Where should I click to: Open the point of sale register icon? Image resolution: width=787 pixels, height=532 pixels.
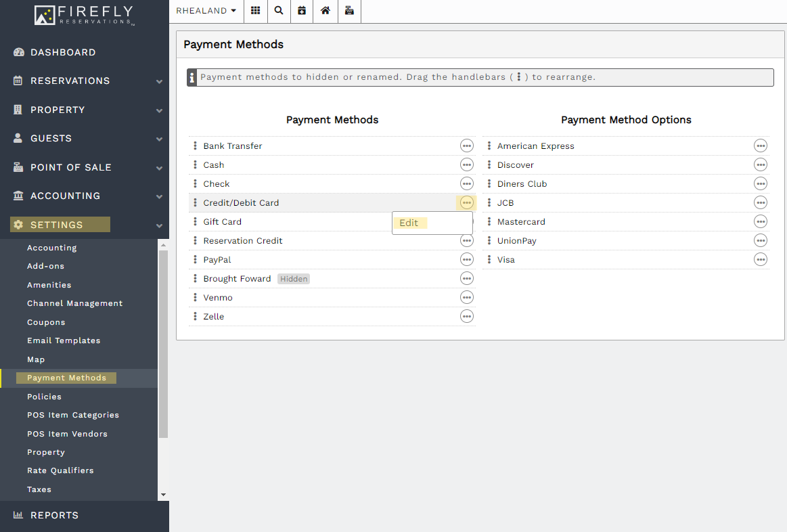349,11
